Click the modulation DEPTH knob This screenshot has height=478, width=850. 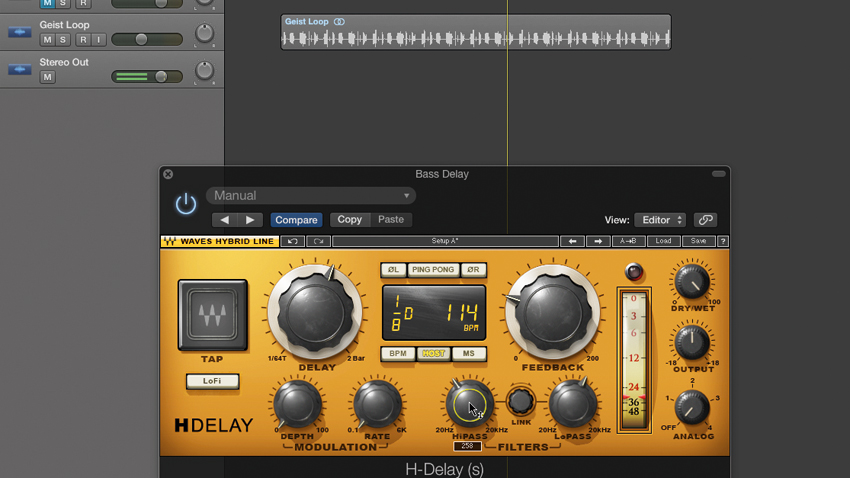(x=297, y=404)
